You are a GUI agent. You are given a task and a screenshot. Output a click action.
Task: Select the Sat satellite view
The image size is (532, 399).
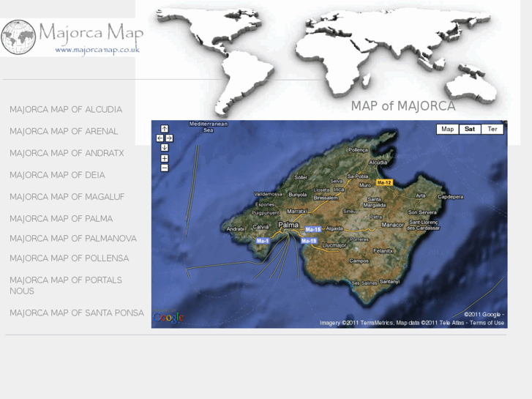470,129
